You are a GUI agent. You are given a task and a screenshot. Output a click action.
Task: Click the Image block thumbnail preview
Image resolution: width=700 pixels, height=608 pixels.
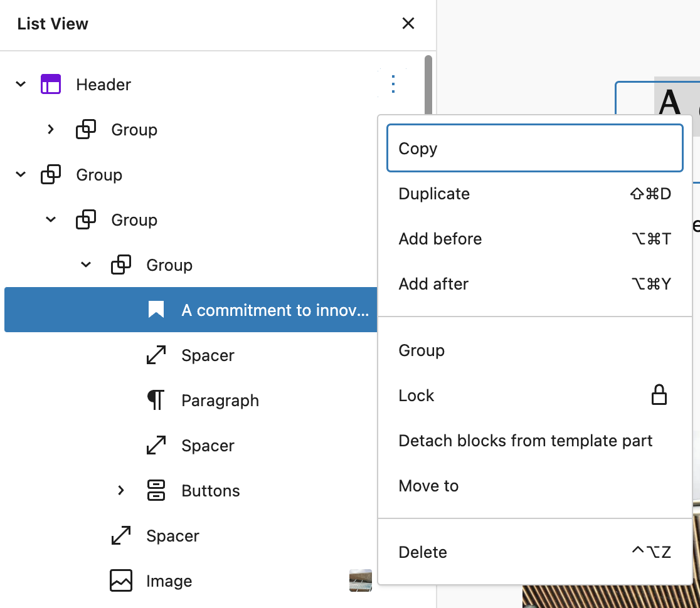(361, 580)
